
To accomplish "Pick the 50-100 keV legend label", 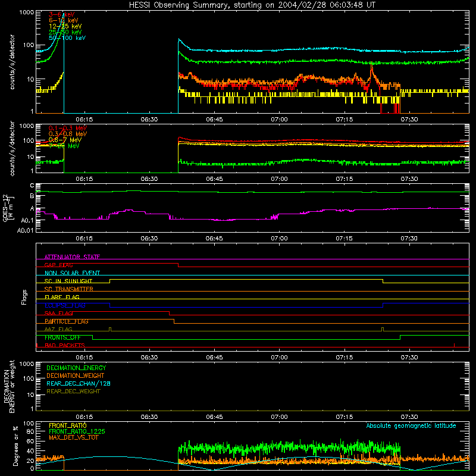I will [67, 38].
